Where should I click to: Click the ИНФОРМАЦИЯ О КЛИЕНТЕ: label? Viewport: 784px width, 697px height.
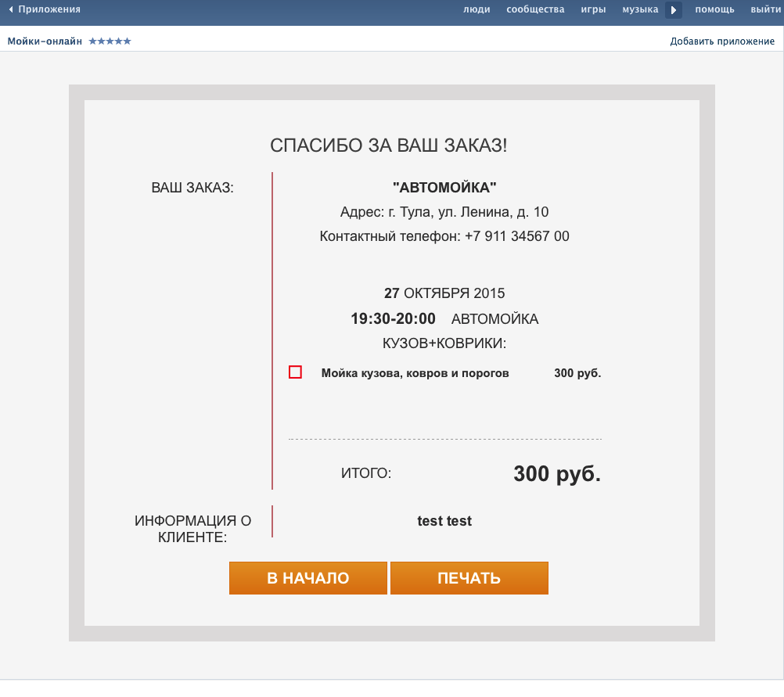[192, 529]
